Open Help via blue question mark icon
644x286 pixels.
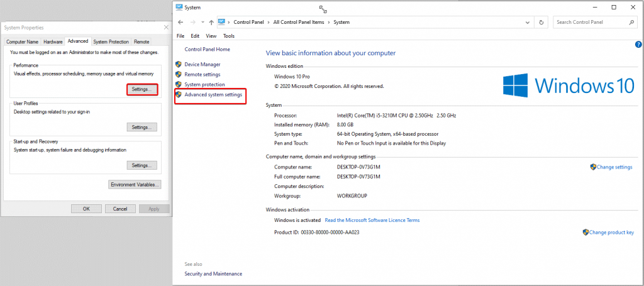pos(638,45)
